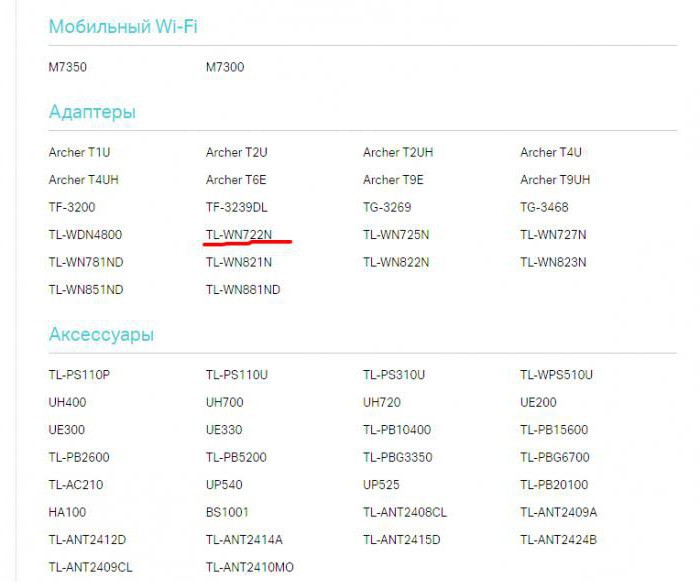Click the Адаптеры section heading
The height and width of the screenshot is (582, 700).
click(92, 112)
